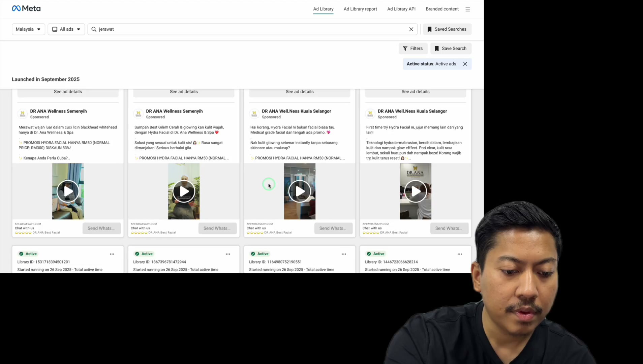Open the Ad Library report tab
This screenshot has width=643, height=364.
(360, 9)
